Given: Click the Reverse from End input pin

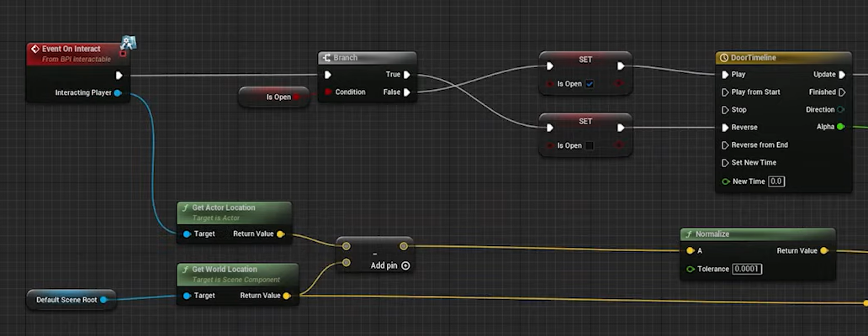Looking at the screenshot, I should coord(725,145).
